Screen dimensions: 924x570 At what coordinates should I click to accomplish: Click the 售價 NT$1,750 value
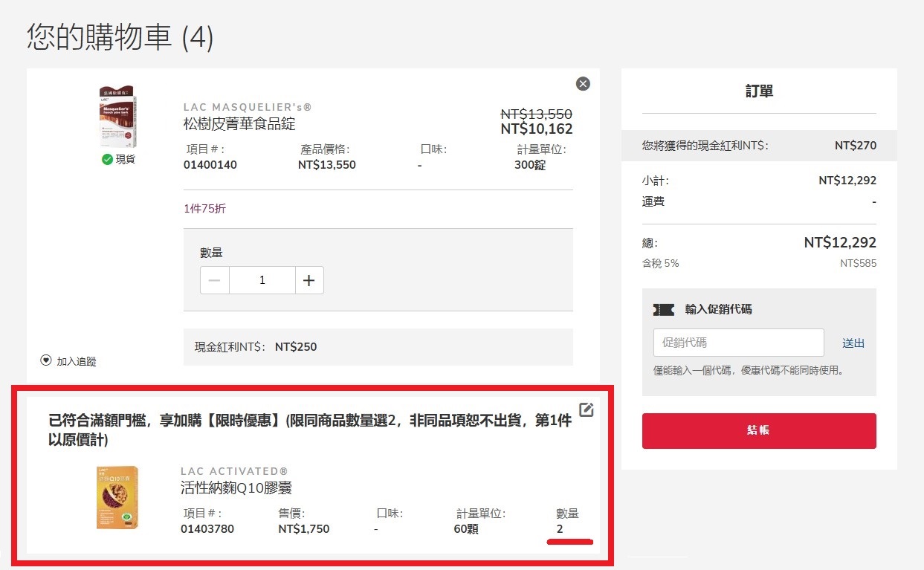(304, 529)
